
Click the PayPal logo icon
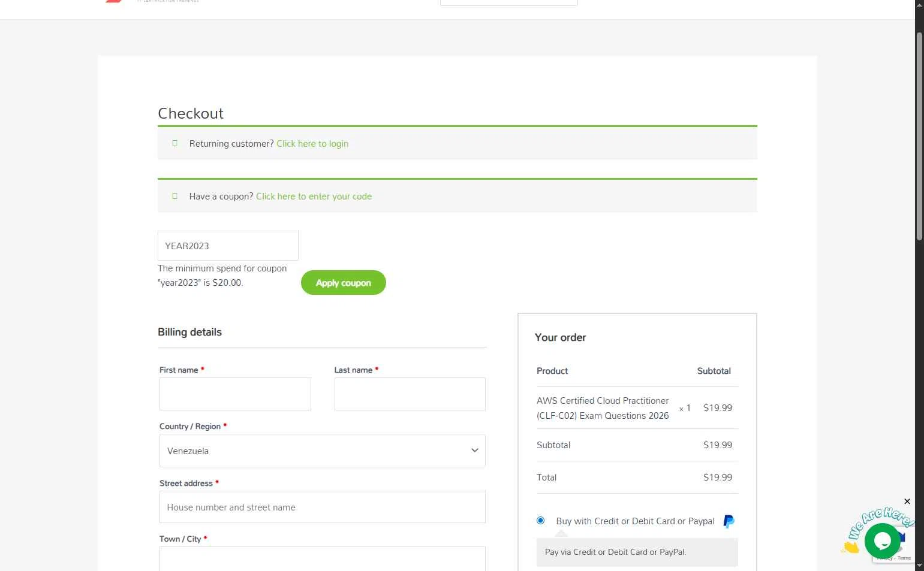coord(729,521)
